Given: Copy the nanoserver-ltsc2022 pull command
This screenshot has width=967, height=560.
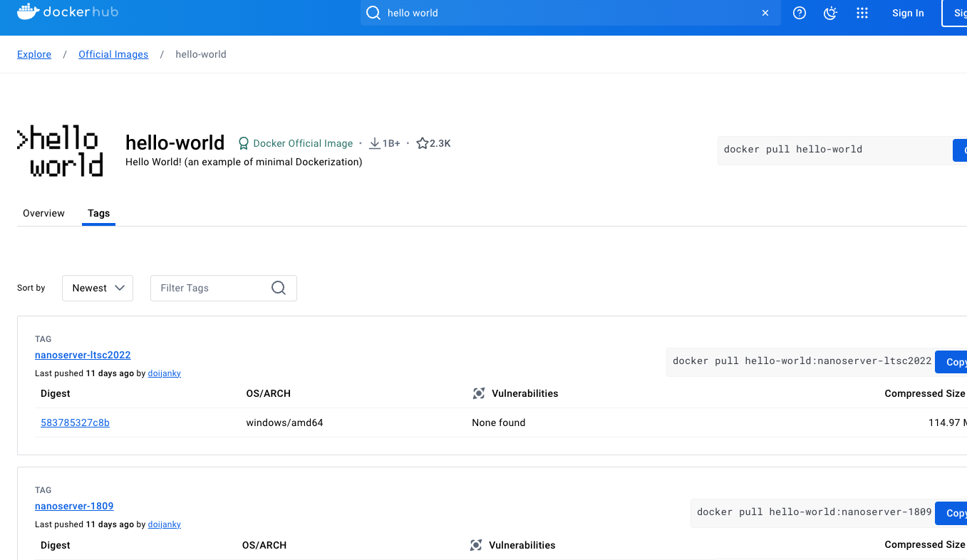Looking at the screenshot, I should [951, 362].
